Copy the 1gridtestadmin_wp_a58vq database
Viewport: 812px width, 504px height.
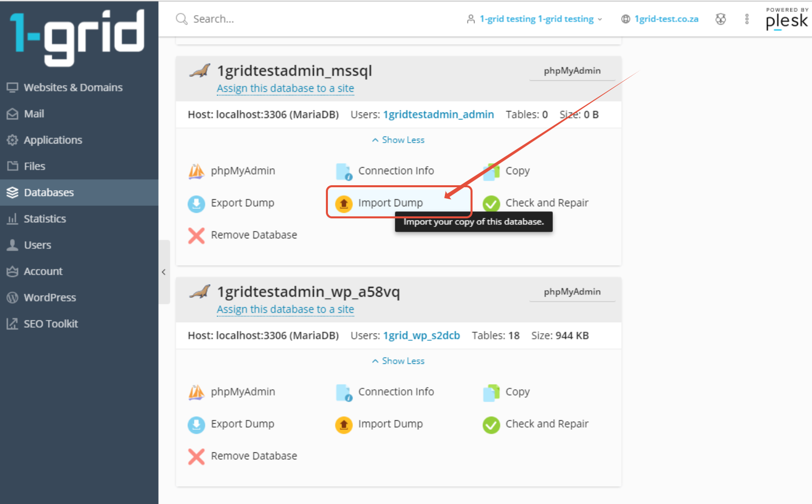[506, 392]
